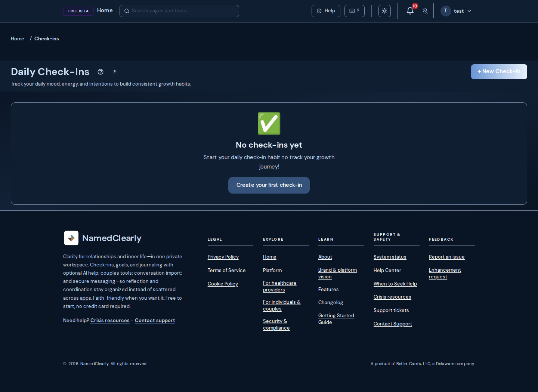Open When to Seek Help link
Image resolution: width=538 pixels, height=392 pixels.
pyautogui.click(x=395, y=284)
